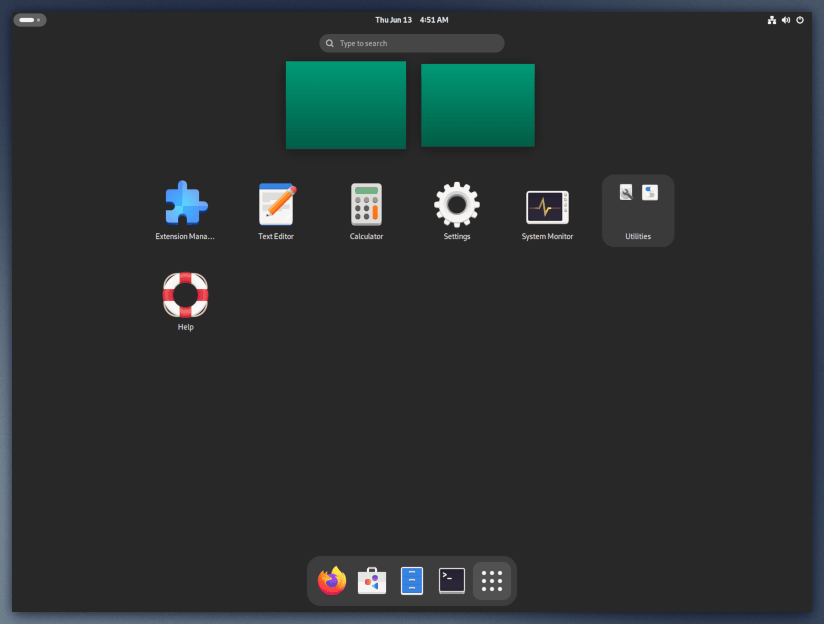Viewport: 824px width, 624px height.
Task: Open Terminal from the dock
Action: pyautogui.click(x=452, y=581)
